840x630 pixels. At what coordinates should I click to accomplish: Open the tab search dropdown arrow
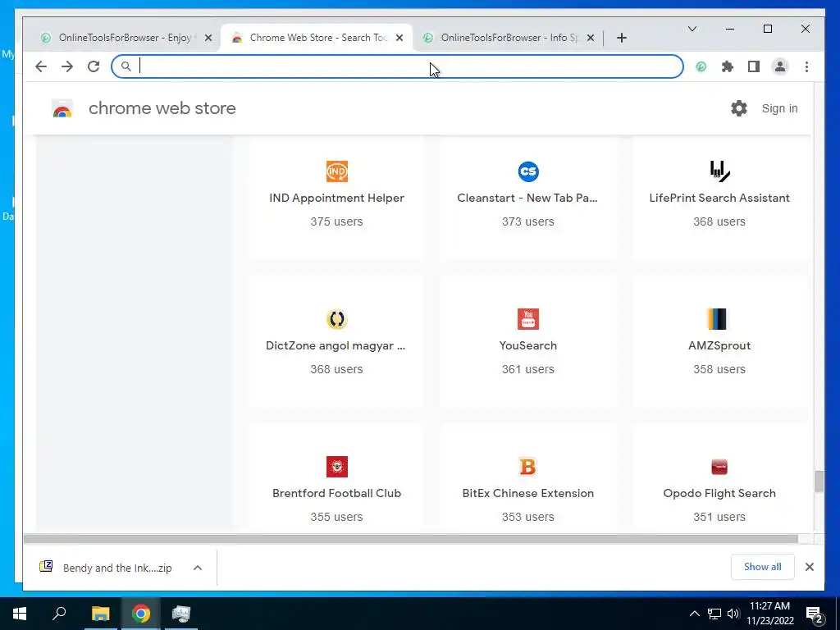692,29
